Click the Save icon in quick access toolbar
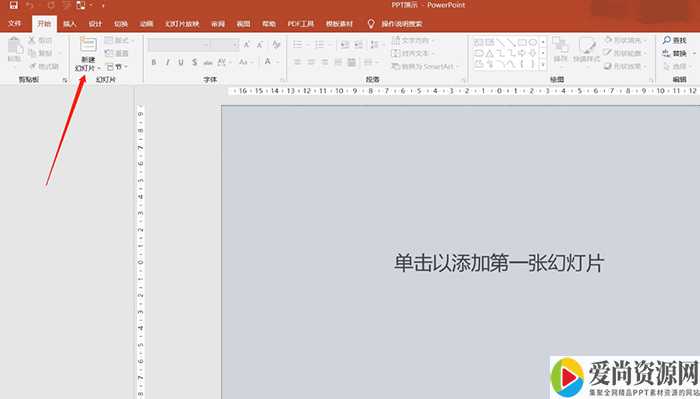The height and width of the screenshot is (399, 700). coord(13,5)
